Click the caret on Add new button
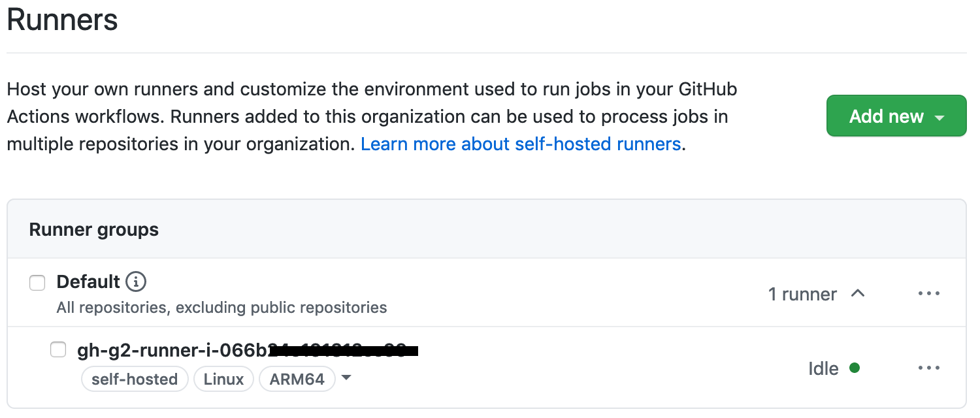Image resolution: width=980 pixels, height=418 pixels. (x=940, y=118)
